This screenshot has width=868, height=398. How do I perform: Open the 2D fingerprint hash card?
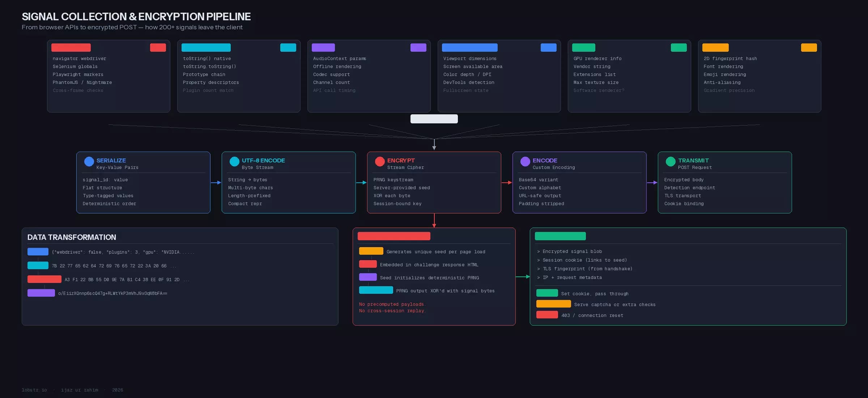point(759,76)
